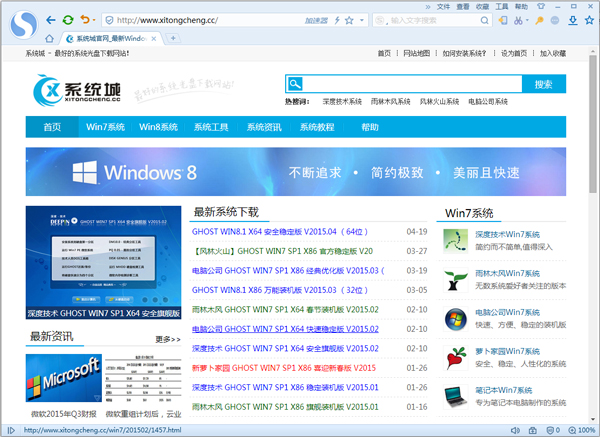Image resolution: width=600 pixels, height=437 pixels.
Task: Open the 帮助 menu in title bar
Action: pyautogui.click(x=521, y=7)
